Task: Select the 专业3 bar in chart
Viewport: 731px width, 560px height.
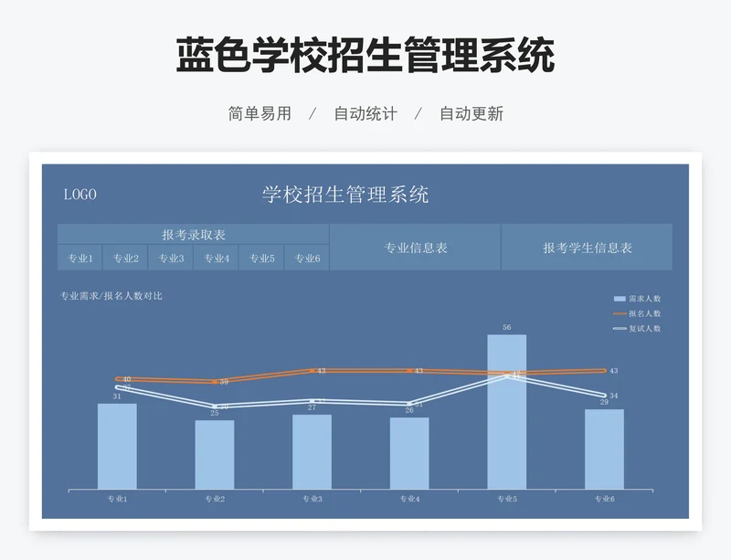Action: click(312, 452)
